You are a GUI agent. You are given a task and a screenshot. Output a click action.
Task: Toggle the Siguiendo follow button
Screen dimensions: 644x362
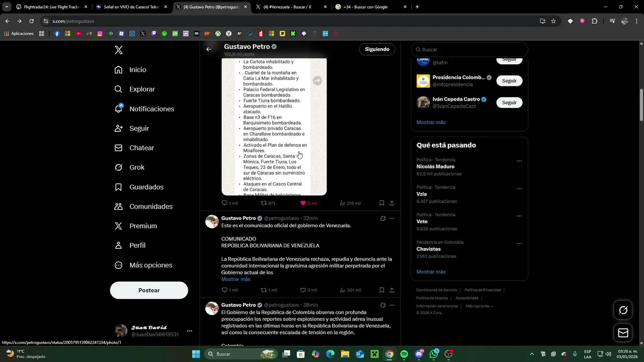pos(377,49)
